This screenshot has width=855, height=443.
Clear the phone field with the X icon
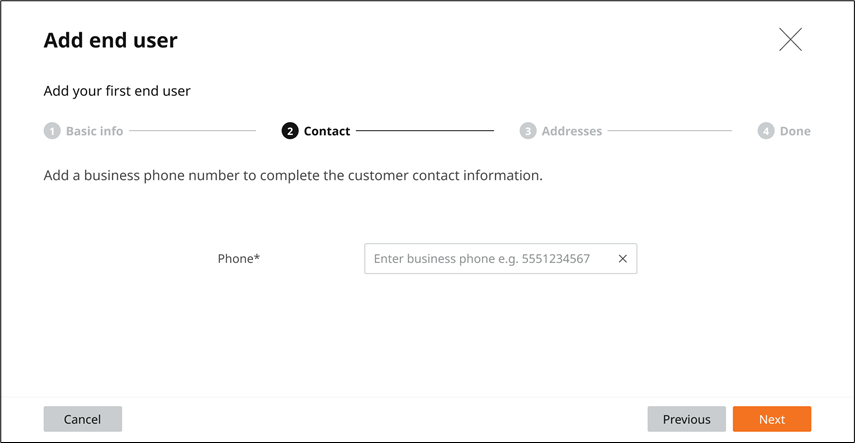pos(622,259)
